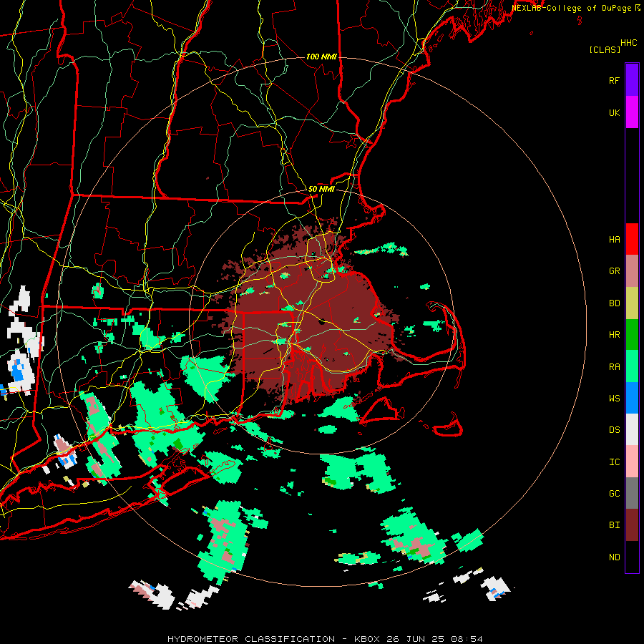Image resolution: width=644 pixels, height=644 pixels.
Task: Click the gray GC legend swatch
Action: pyautogui.click(x=632, y=493)
